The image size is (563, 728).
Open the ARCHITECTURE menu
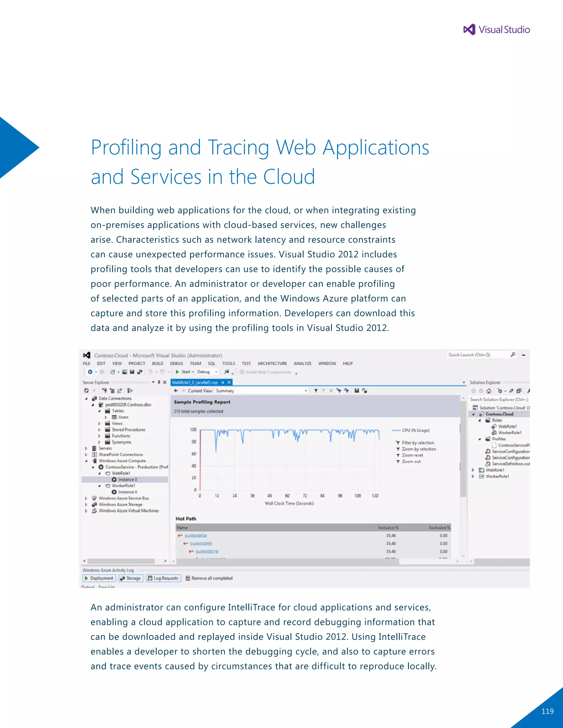272,364
